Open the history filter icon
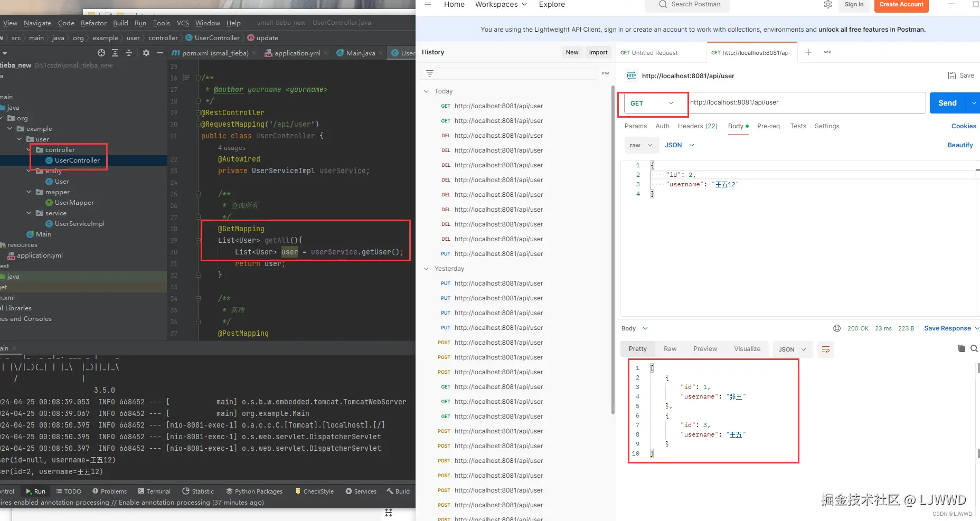This screenshot has height=521, width=980. (x=430, y=73)
